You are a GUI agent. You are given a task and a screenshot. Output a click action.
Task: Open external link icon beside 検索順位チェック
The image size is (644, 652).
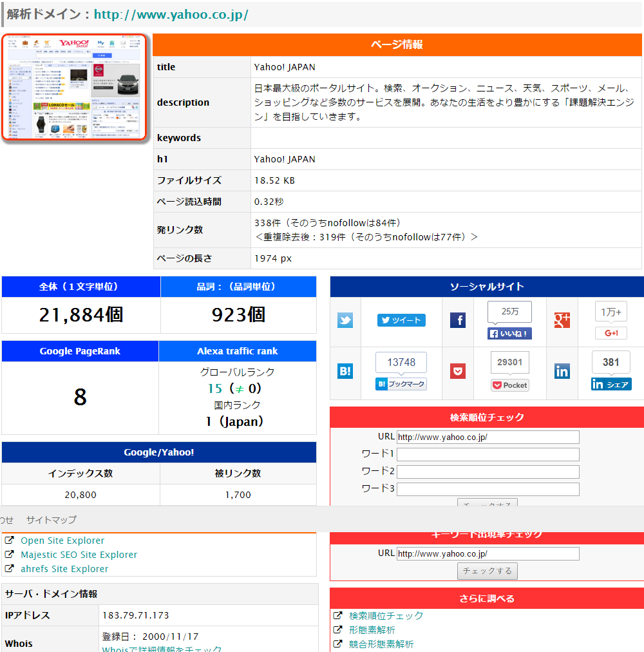click(337, 615)
